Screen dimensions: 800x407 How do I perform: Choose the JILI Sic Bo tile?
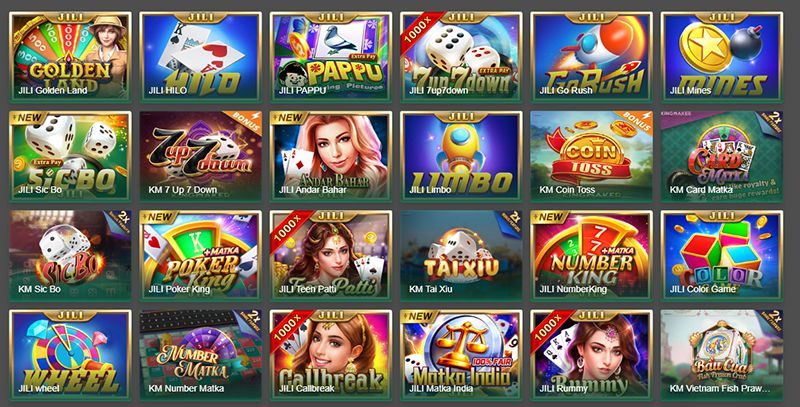pyautogui.click(x=70, y=156)
